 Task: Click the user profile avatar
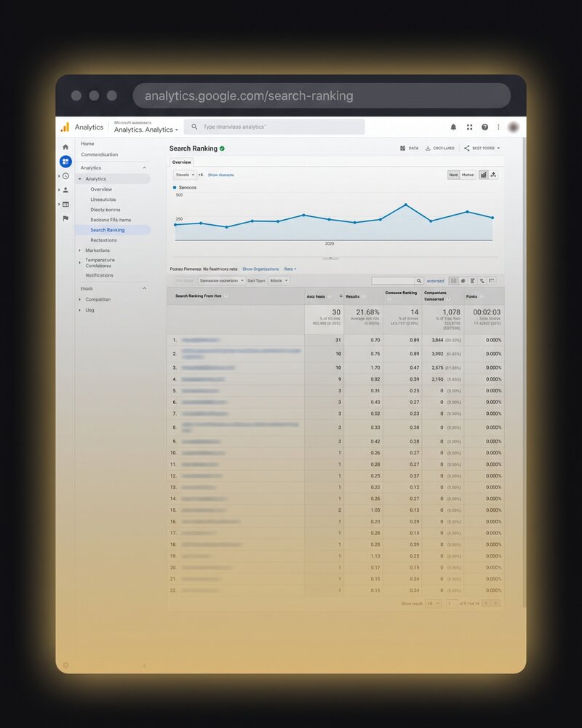514,127
